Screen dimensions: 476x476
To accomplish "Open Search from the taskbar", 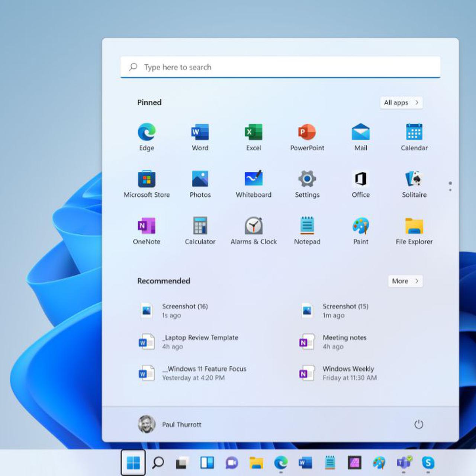I will pyautogui.click(x=158, y=463).
